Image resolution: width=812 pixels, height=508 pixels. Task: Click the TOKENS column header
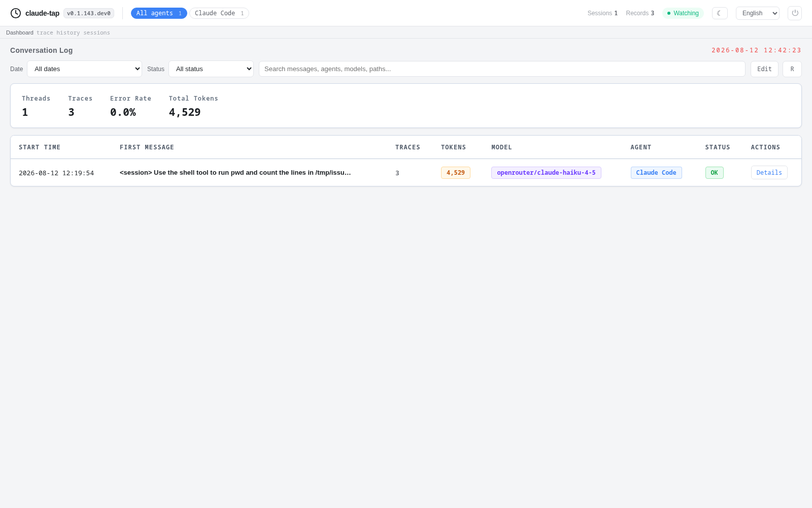[453, 147]
